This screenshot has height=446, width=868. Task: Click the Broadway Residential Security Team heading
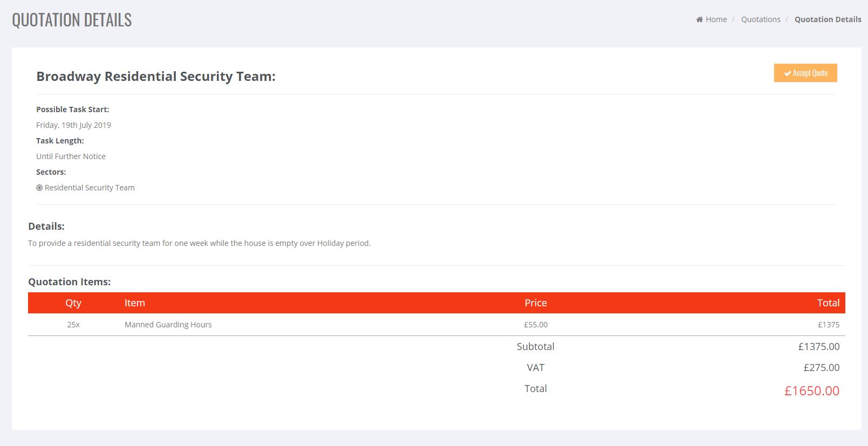[156, 77]
